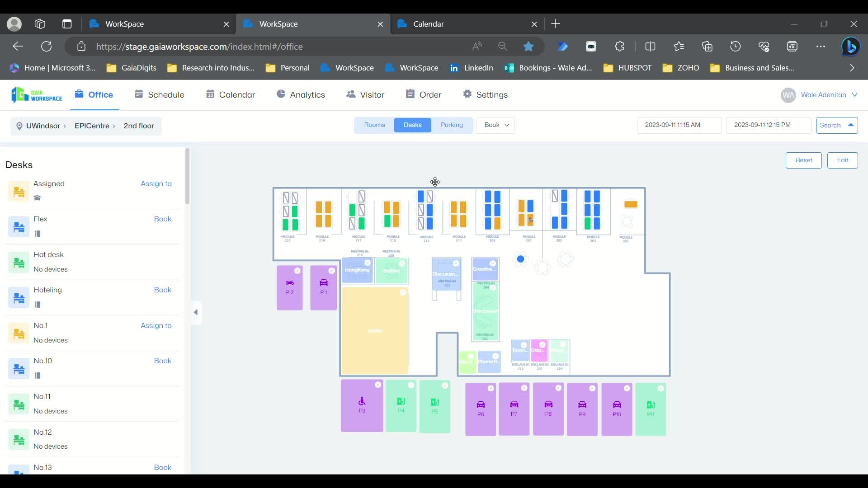Viewport: 868px width, 488px height.
Task: Click the Gaia Workspace logo
Action: pos(36,95)
